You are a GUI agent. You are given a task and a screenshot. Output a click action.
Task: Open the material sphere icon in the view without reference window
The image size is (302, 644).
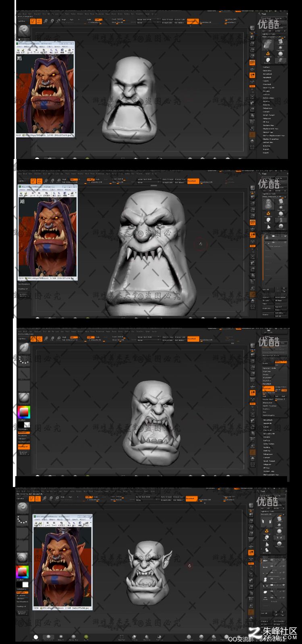pyautogui.click(x=24, y=398)
